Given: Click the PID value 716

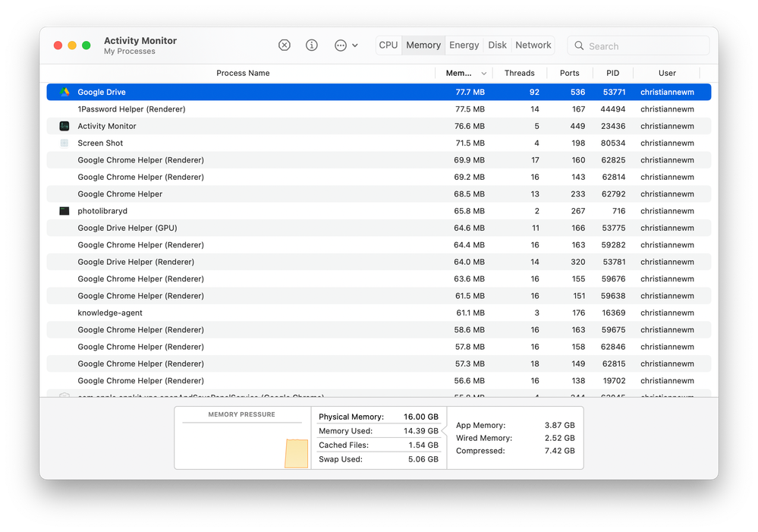Looking at the screenshot, I should pyautogui.click(x=618, y=211).
